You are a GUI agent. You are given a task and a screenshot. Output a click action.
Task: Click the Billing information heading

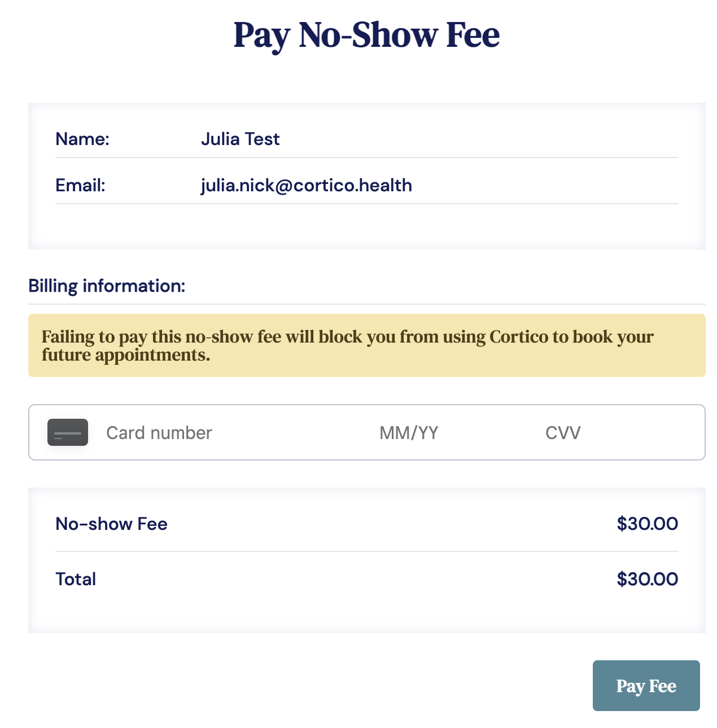pyautogui.click(x=107, y=286)
